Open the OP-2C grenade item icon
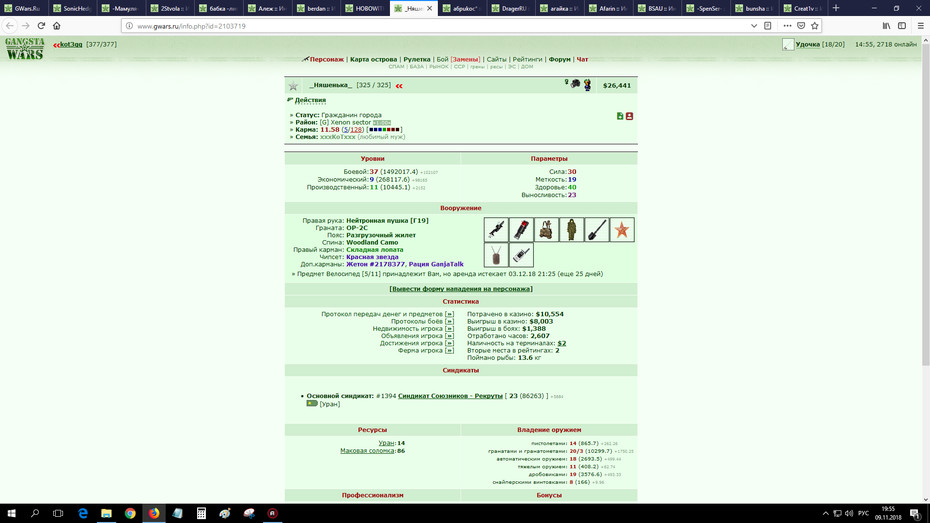Screen dimensions: 930x523 pyautogui.click(x=521, y=229)
